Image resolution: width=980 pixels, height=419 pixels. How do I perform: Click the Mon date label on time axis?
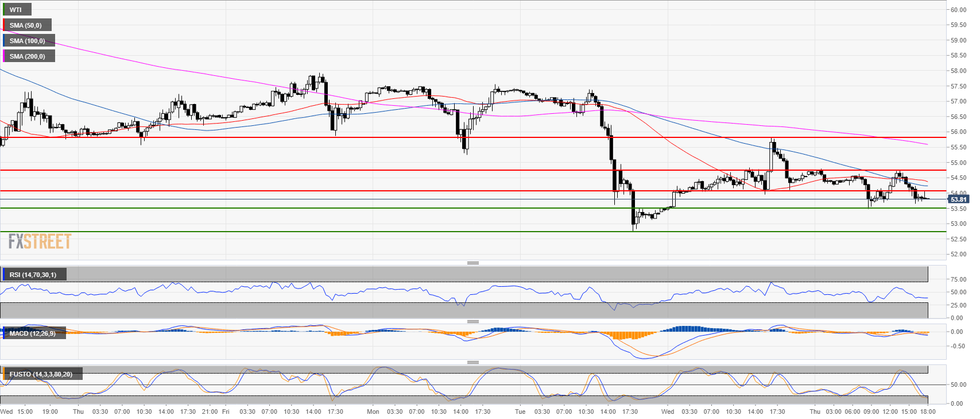(x=373, y=412)
